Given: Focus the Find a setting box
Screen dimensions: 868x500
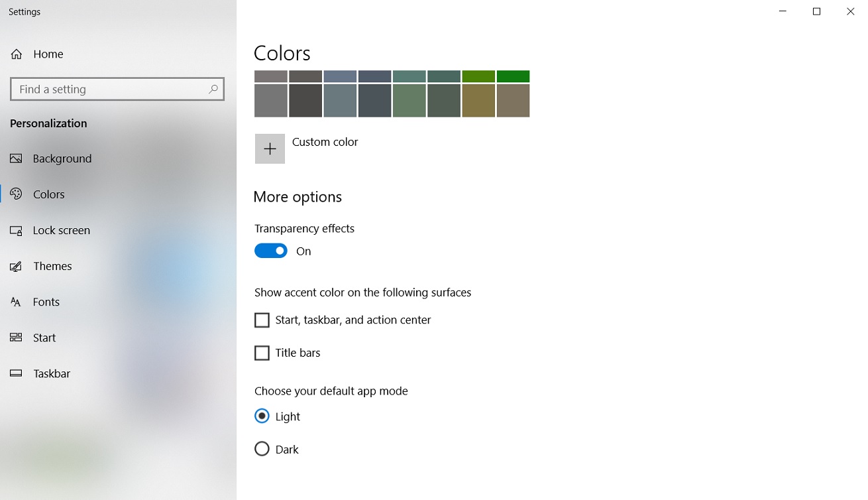Looking at the screenshot, I should 117,89.
